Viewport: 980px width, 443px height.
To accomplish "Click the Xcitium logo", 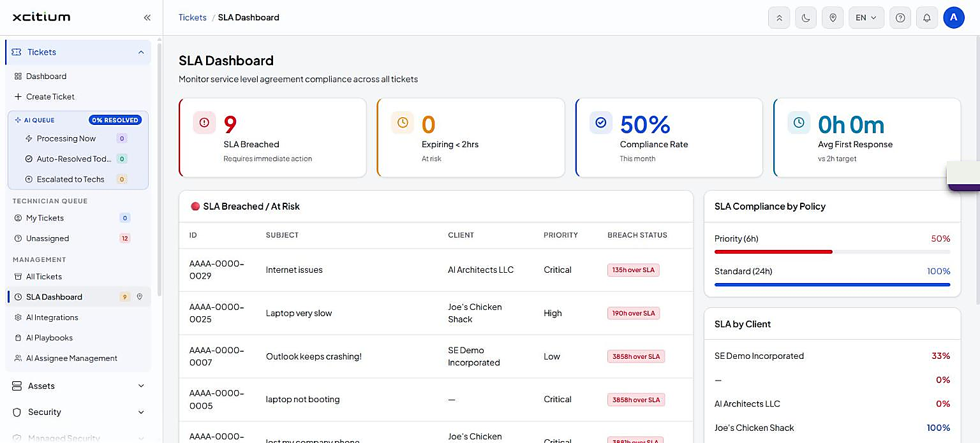I will tap(41, 17).
